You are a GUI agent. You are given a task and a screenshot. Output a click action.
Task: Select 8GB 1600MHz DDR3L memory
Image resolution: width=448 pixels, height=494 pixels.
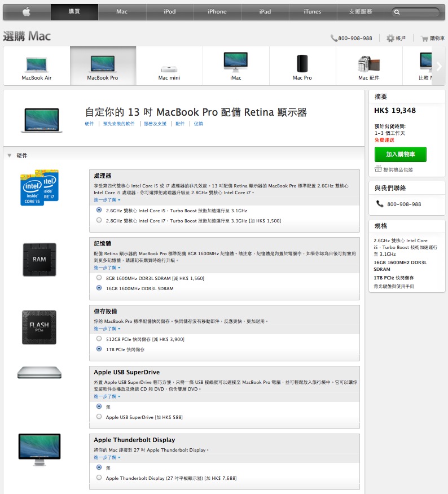tap(99, 278)
